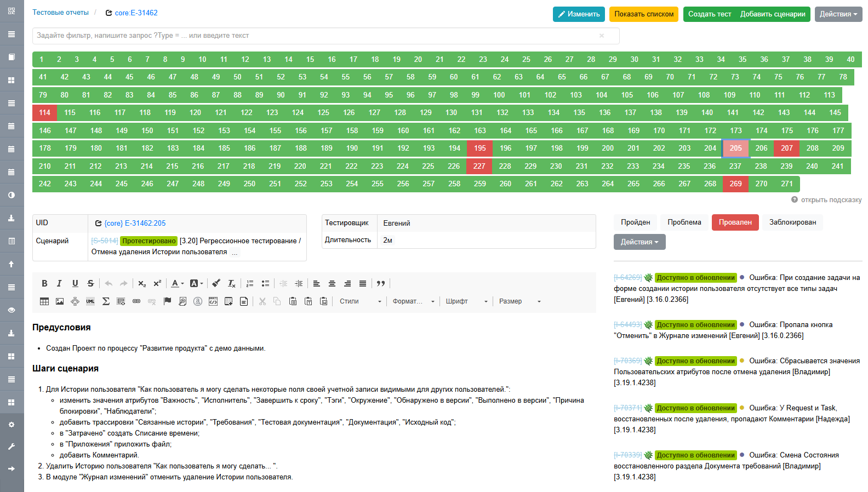Insert a numbered list
Image resolution: width=868 pixels, height=492 pixels.
(x=250, y=283)
